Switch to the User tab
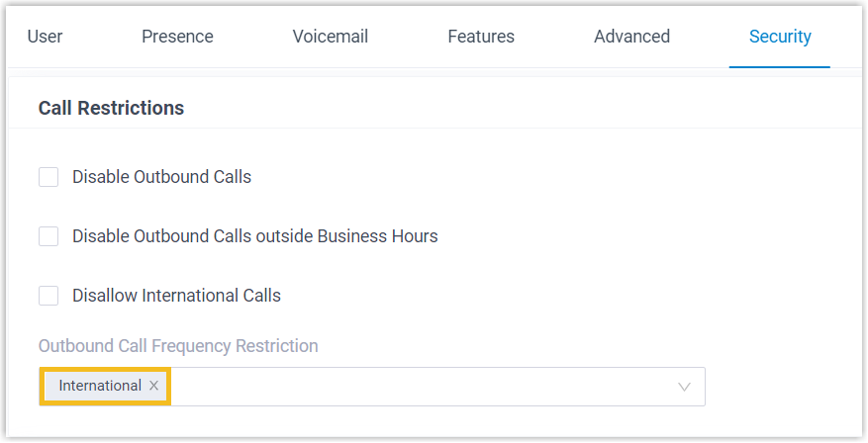This screenshot has height=443, width=868. [45, 37]
